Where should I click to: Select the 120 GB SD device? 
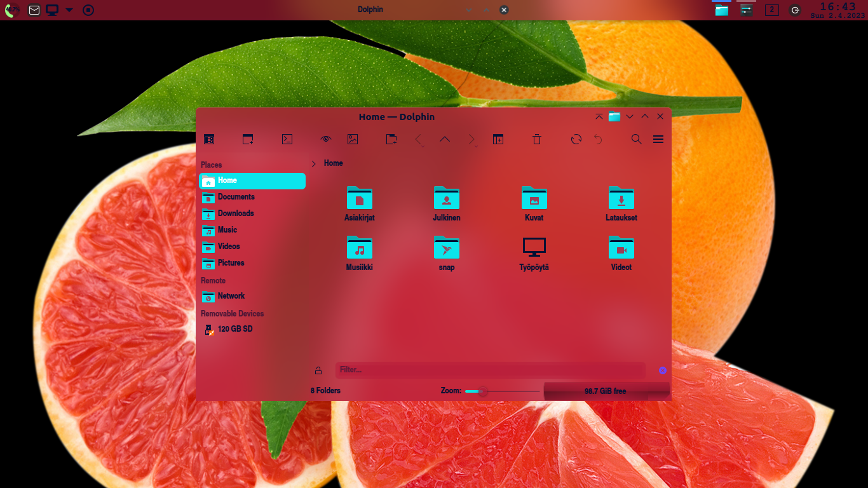pos(252,329)
